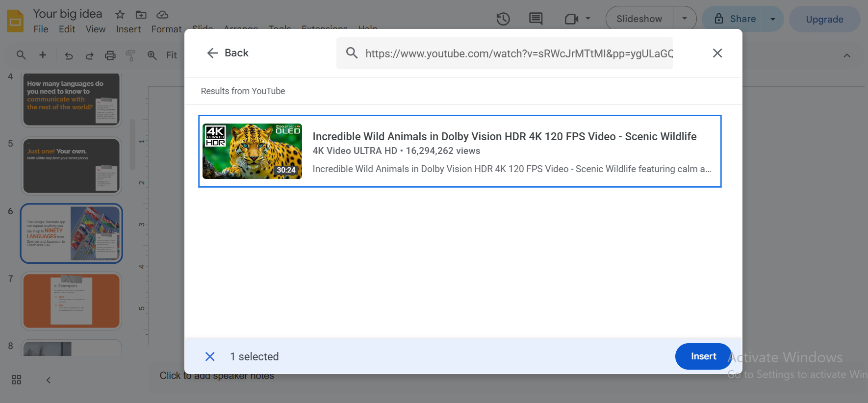Open version history clock icon
Screen dimensions: 868x403
503,19
